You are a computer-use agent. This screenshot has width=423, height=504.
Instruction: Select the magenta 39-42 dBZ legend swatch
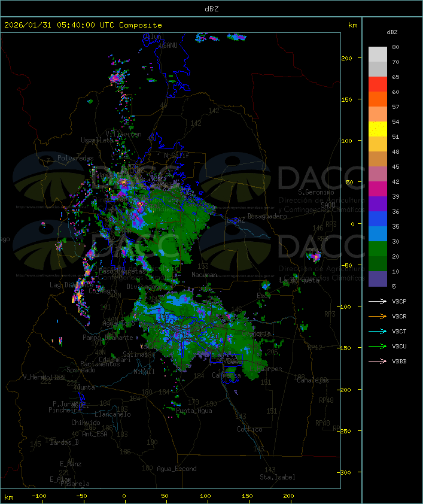[378, 189]
